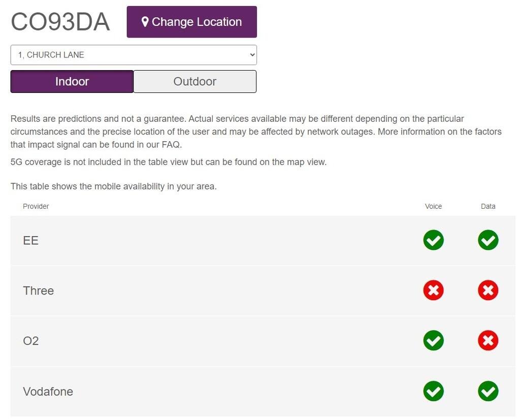Click the Voice column header

coord(433,206)
